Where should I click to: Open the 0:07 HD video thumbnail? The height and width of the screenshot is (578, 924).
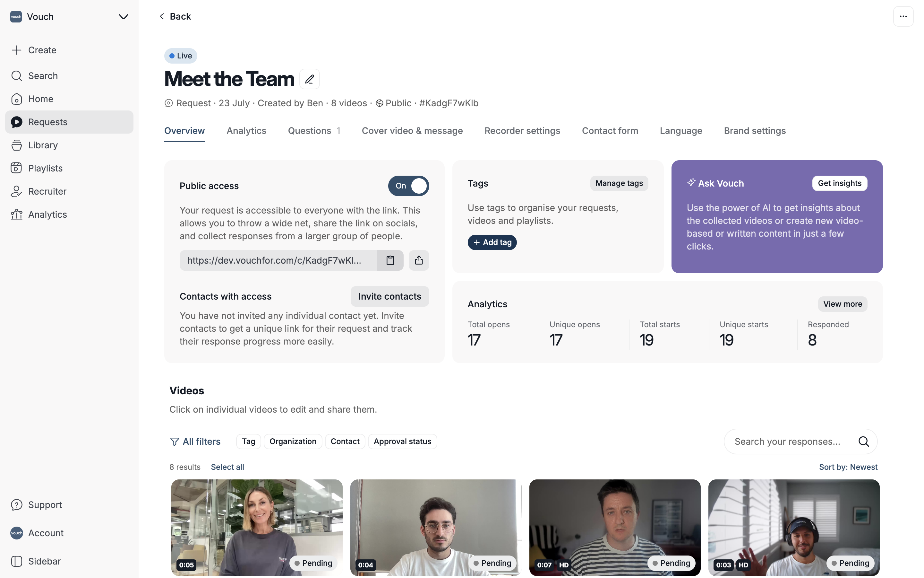pyautogui.click(x=615, y=528)
